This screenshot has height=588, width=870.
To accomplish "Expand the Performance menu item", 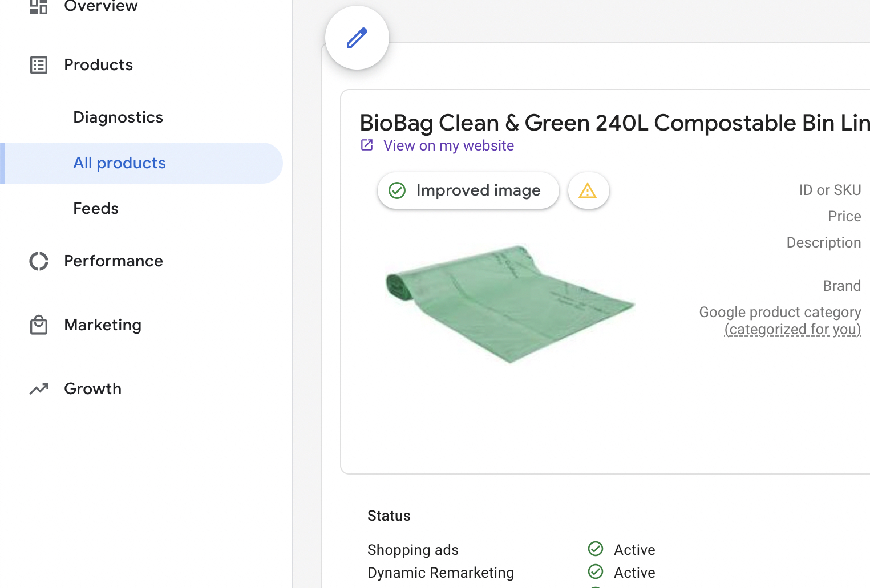I will 114,261.
